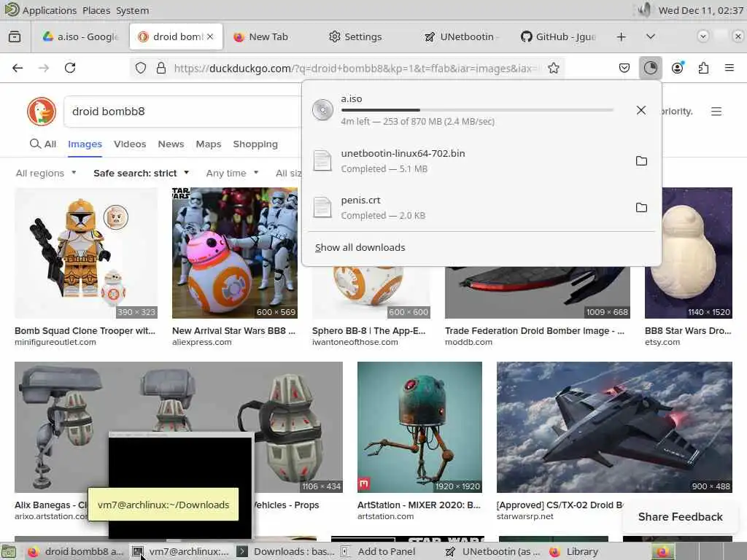Click the DuckDuckGo logo
Image resolution: width=747 pixels, height=560 pixels.
42,112
